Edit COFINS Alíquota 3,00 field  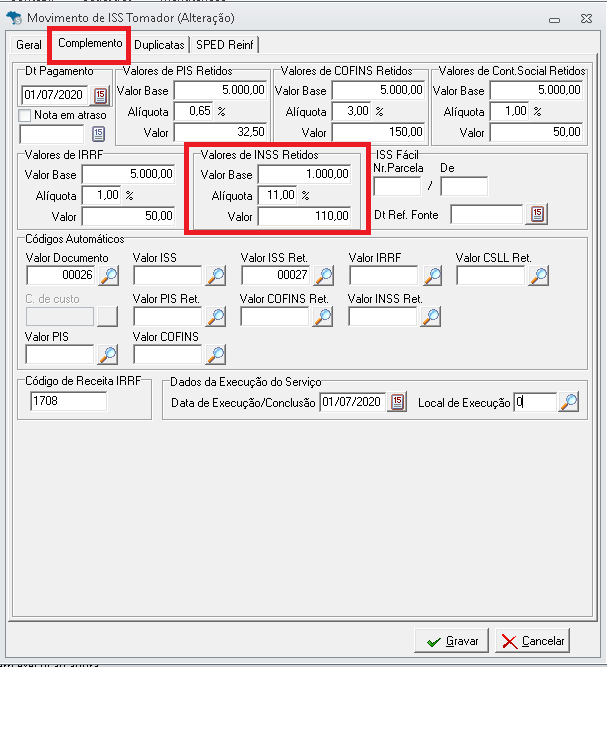coord(351,112)
